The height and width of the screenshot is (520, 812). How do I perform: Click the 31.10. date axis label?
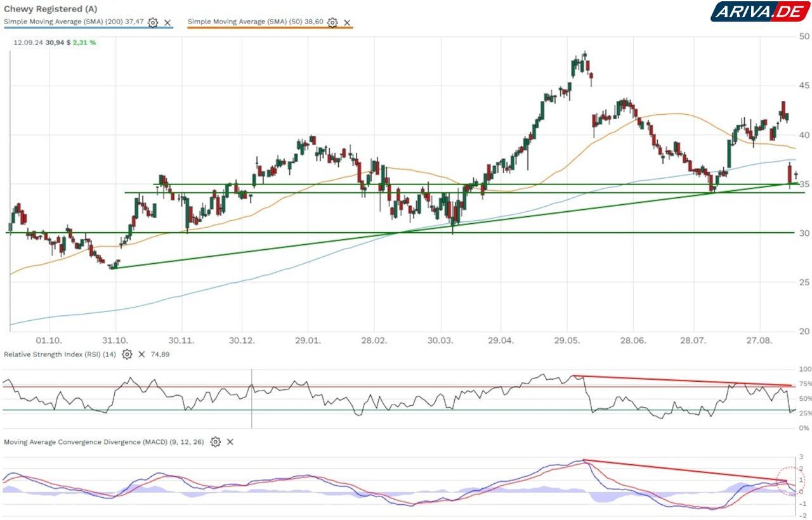115,341
